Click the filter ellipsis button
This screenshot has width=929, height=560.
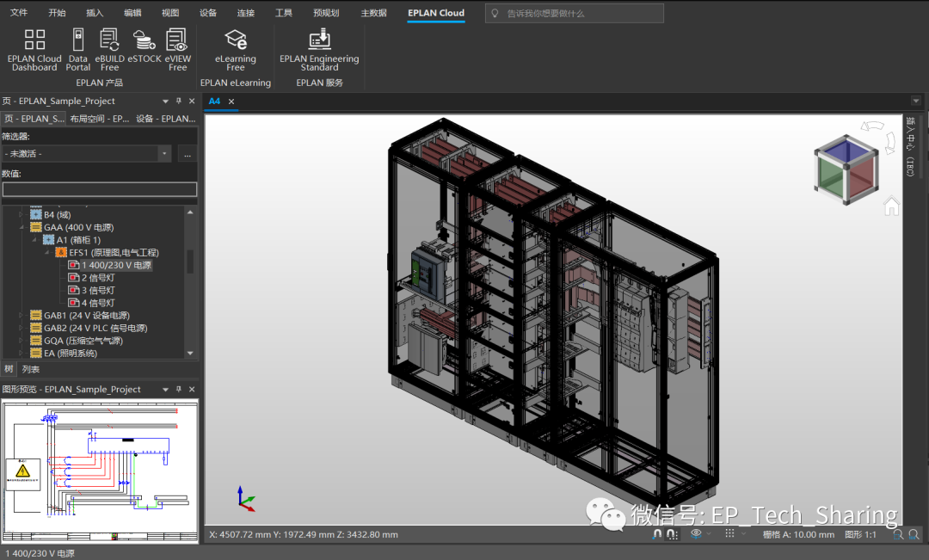pyautogui.click(x=187, y=153)
